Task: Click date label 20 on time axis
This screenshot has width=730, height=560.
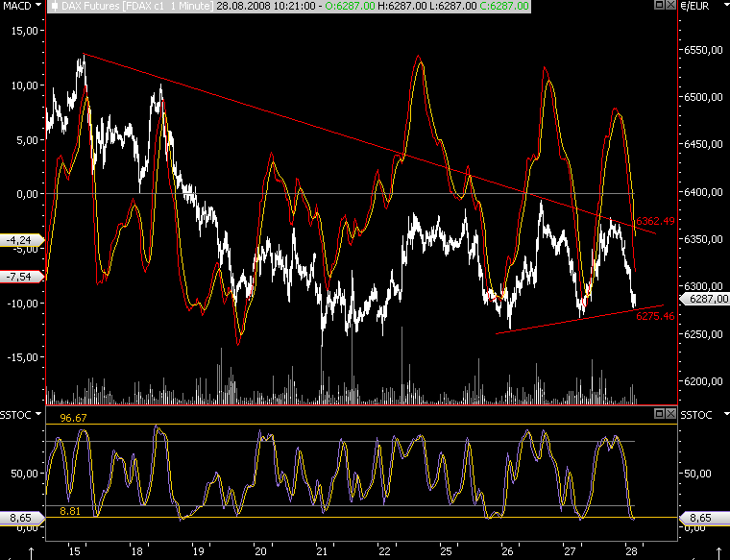Action: 260,551
